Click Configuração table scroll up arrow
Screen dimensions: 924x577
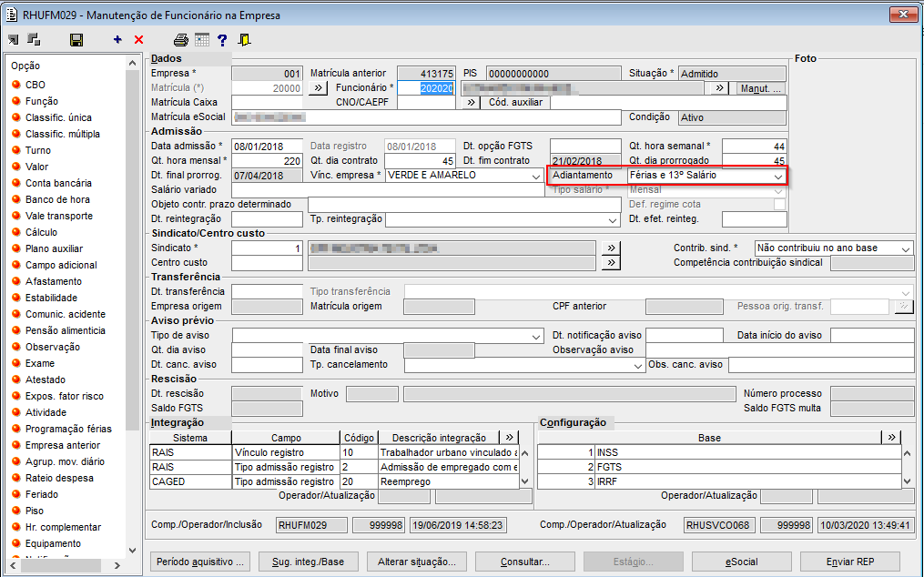(x=908, y=453)
